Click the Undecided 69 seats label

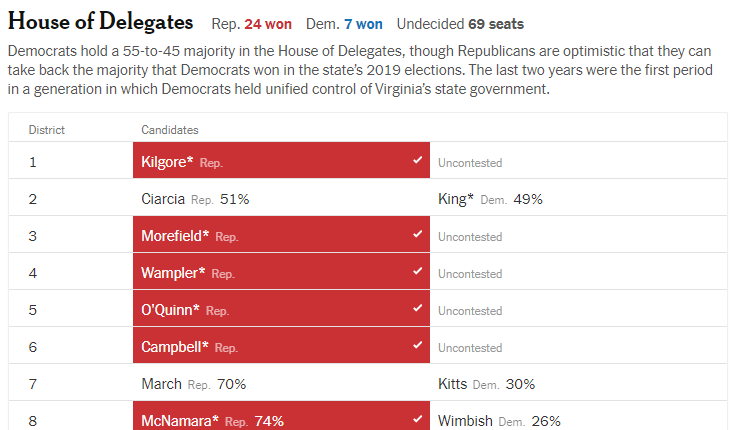click(460, 24)
